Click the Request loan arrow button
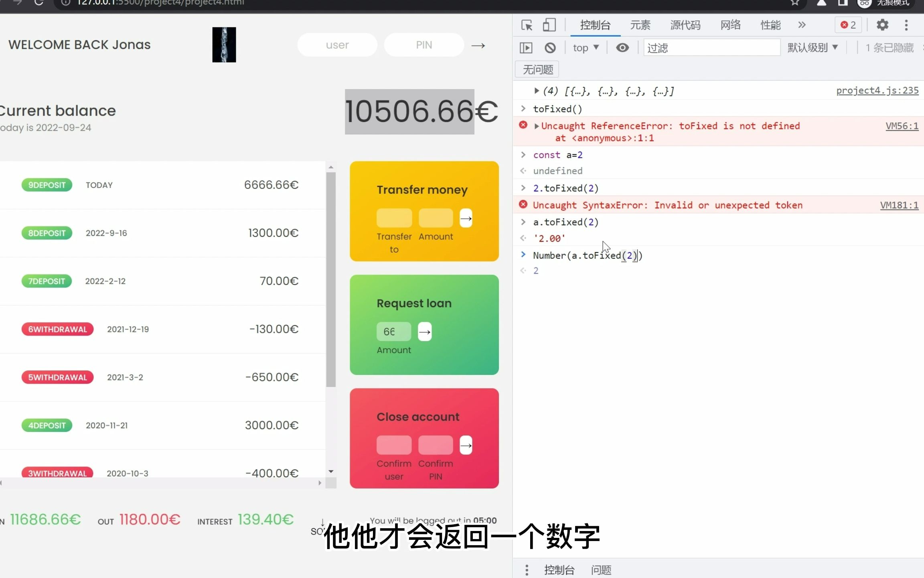924x578 pixels. [x=424, y=331]
